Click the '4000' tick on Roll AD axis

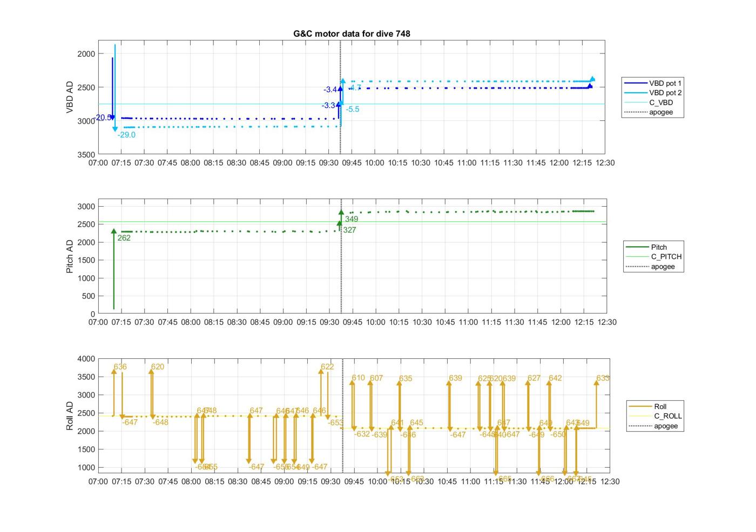click(85, 359)
